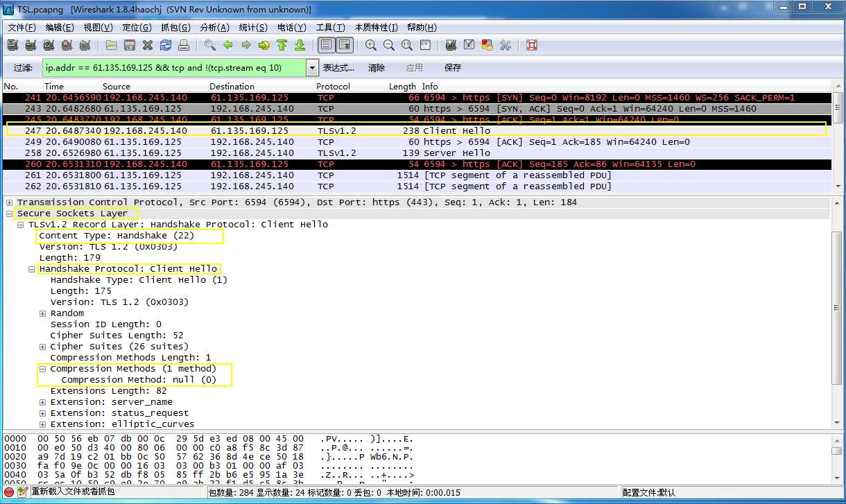
Task: Click the 表达式... filter expression button
Action: point(339,68)
